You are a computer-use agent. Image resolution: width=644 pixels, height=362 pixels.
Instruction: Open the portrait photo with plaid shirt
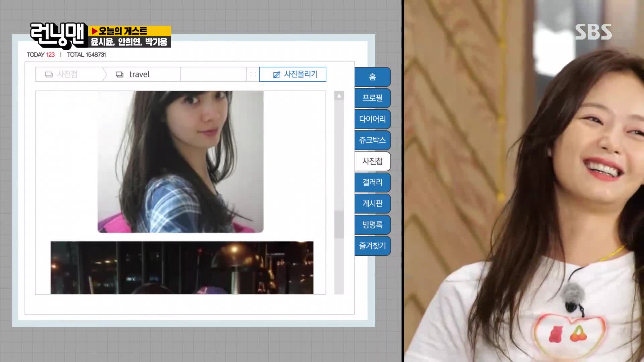(180, 162)
